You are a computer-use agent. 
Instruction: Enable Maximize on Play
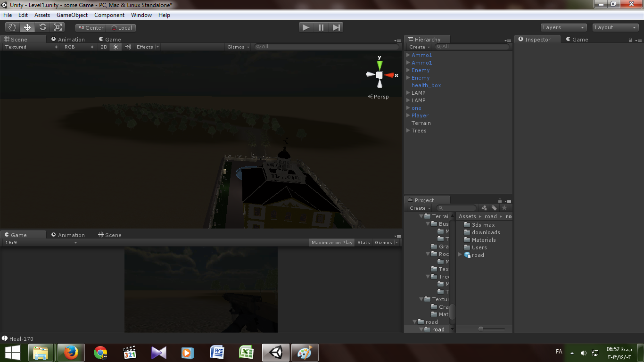332,242
